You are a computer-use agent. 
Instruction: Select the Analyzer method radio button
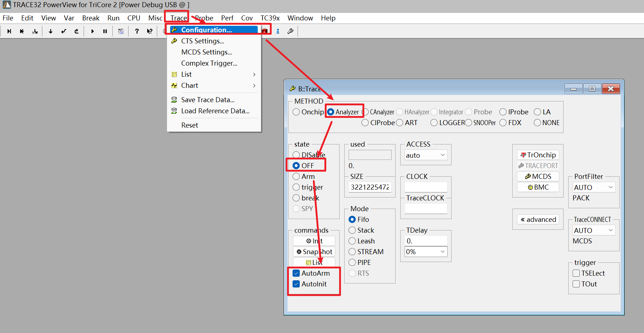tap(331, 112)
